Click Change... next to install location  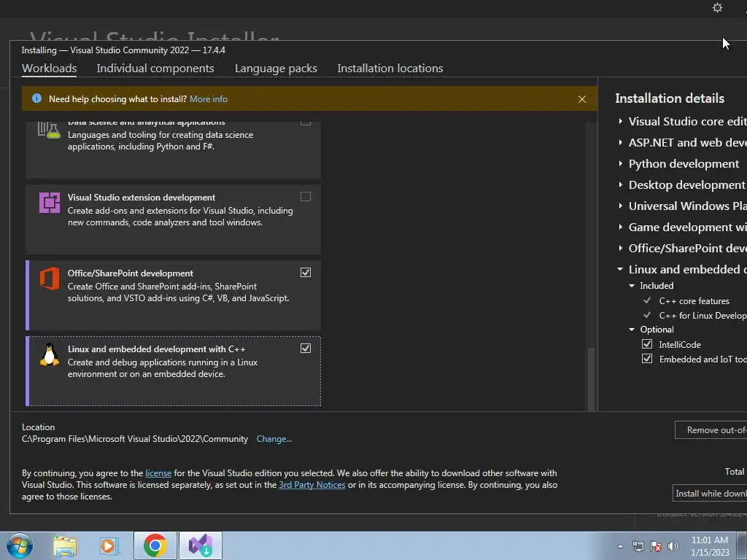[274, 439]
